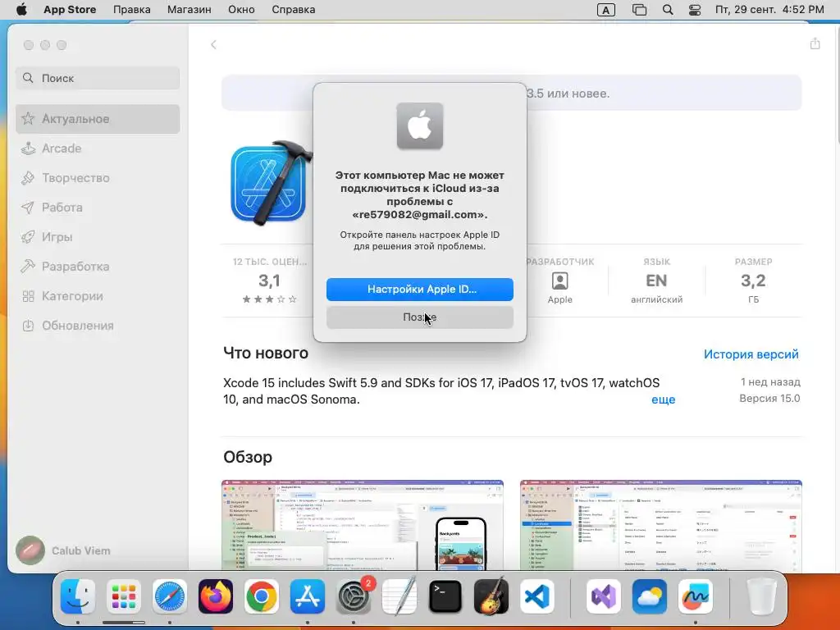Dismiss the iCloud dialog with the Позже button

tap(419, 317)
